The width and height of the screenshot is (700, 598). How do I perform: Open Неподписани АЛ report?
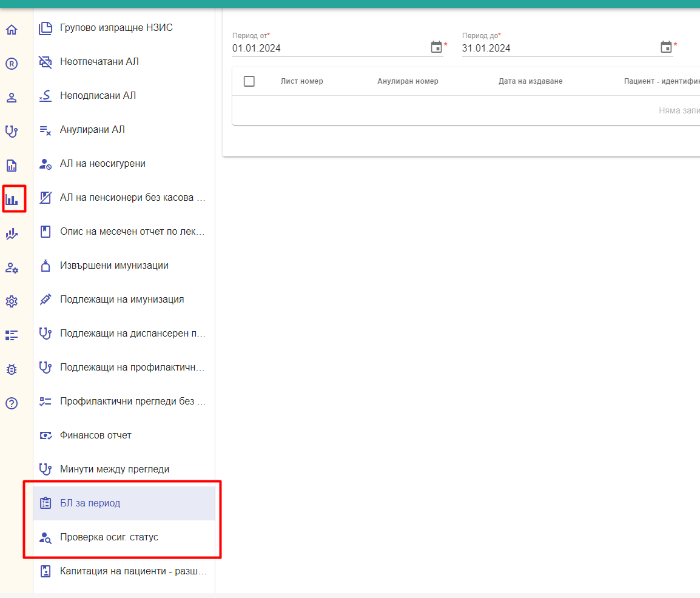(x=124, y=95)
